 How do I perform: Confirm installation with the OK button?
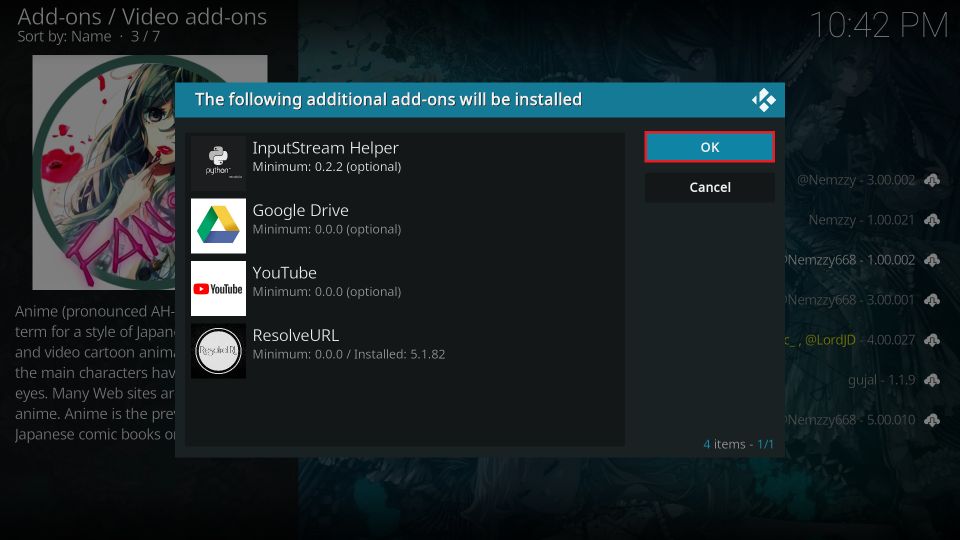click(x=710, y=147)
